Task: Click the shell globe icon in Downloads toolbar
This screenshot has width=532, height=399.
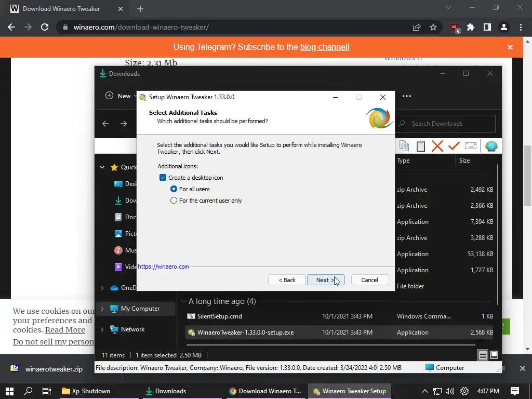Action: point(491,146)
